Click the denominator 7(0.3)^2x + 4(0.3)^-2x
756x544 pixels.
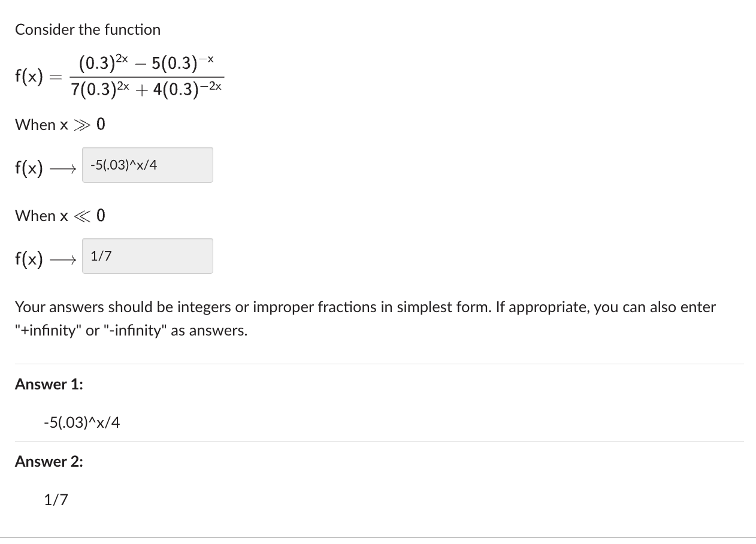(147, 89)
